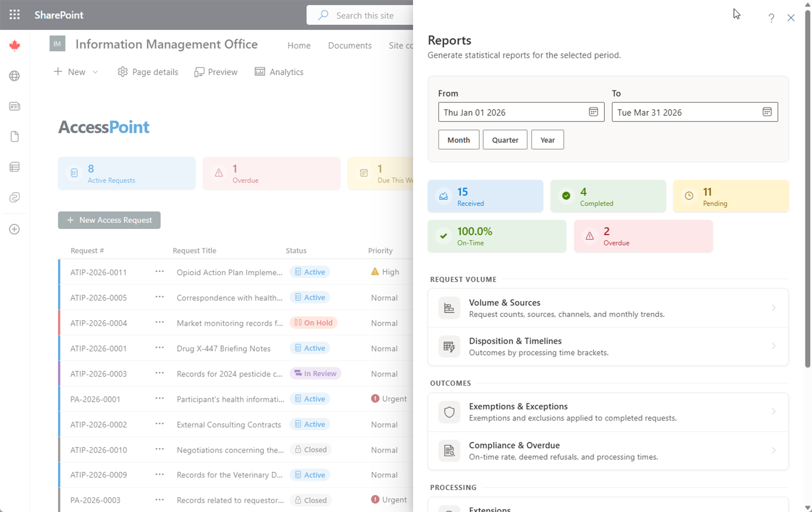Select the Year period option
Viewport: 812px width, 512px height.
(547, 139)
